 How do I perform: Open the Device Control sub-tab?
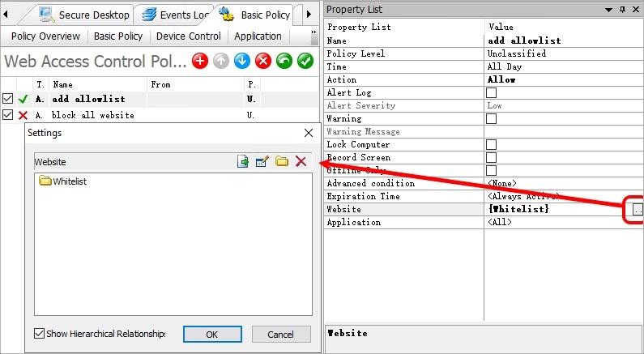coord(189,36)
